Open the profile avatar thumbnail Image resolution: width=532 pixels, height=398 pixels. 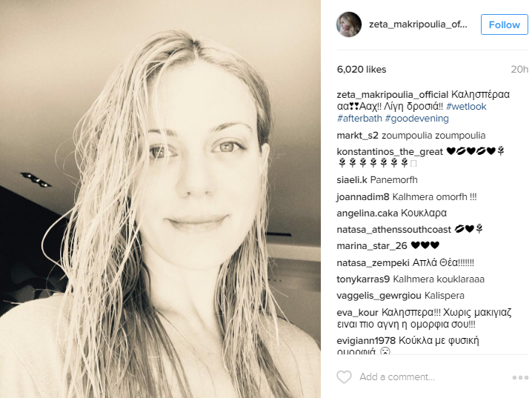pyautogui.click(x=349, y=24)
